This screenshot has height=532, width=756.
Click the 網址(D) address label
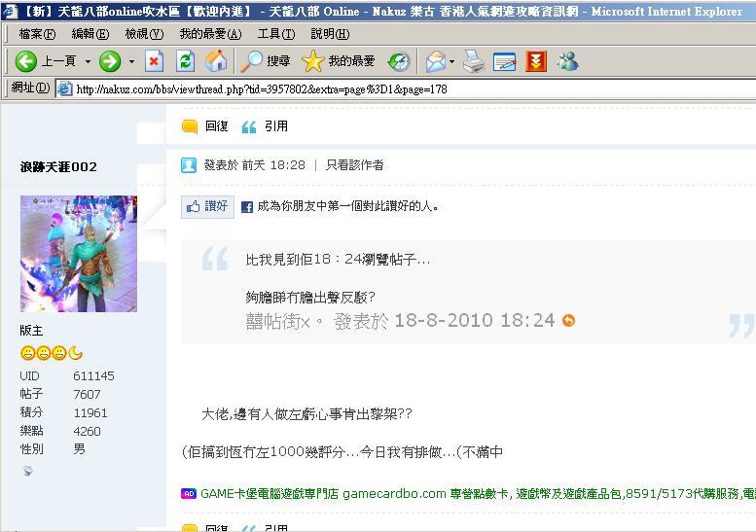click(x=30, y=88)
